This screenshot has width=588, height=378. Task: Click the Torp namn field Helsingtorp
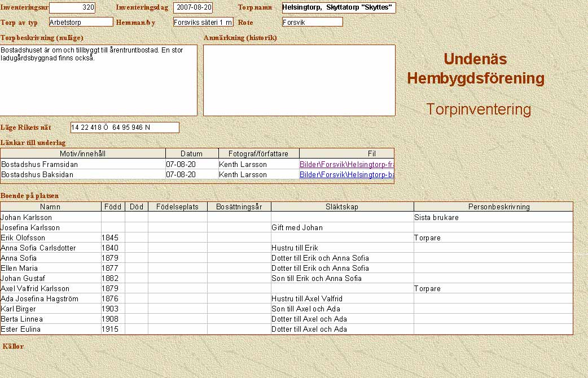pos(339,8)
